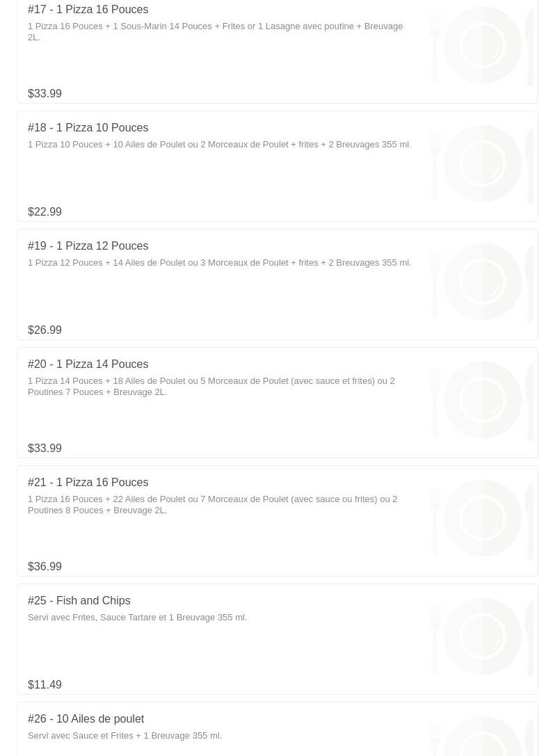Click description mentioning Sauce Tartare
Viewport: 546px width, 756px height.
coord(137,618)
